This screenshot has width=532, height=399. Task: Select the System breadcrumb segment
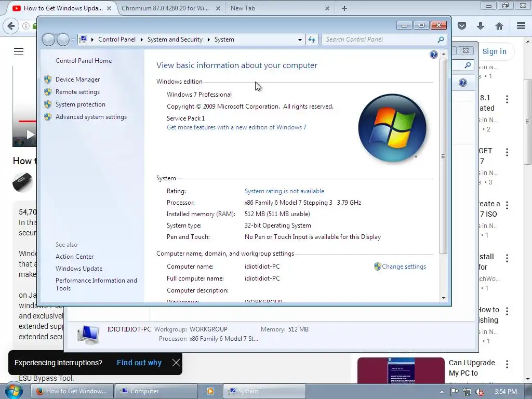pos(224,39)
